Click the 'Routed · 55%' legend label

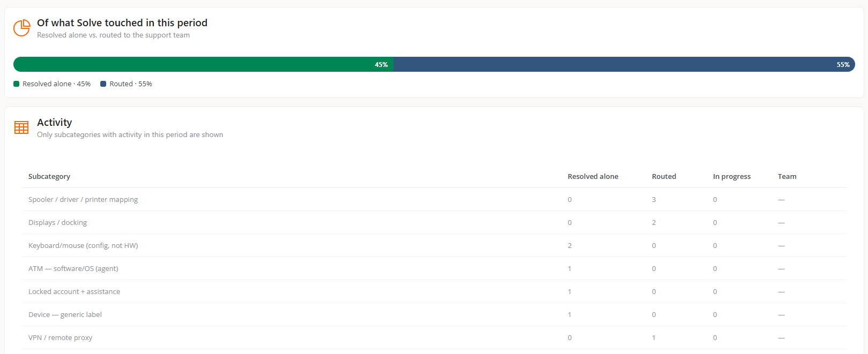tap(131, 84)
